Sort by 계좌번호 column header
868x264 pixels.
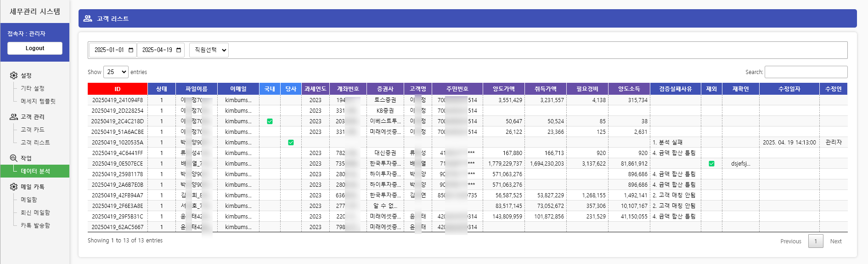click(x=348, y=89)
